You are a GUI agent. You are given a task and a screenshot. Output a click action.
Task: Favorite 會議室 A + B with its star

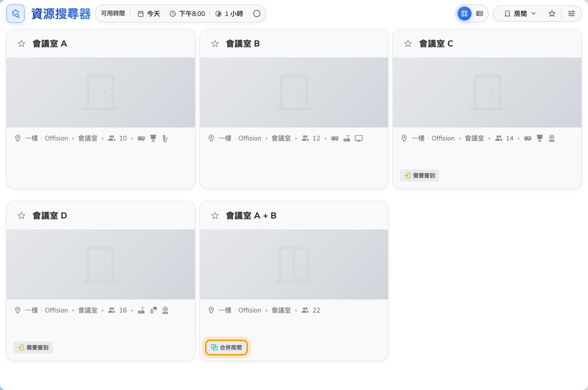[215, 215]
